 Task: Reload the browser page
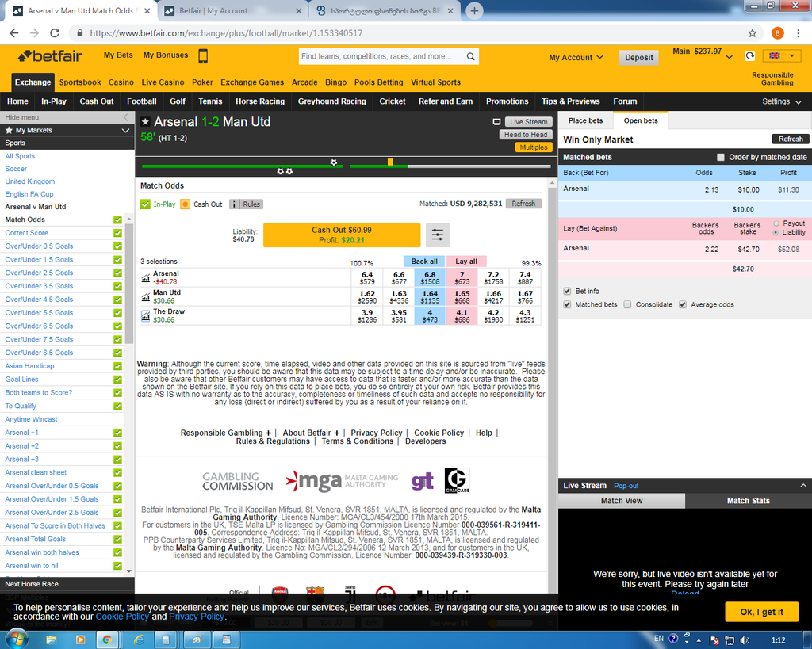55,33
